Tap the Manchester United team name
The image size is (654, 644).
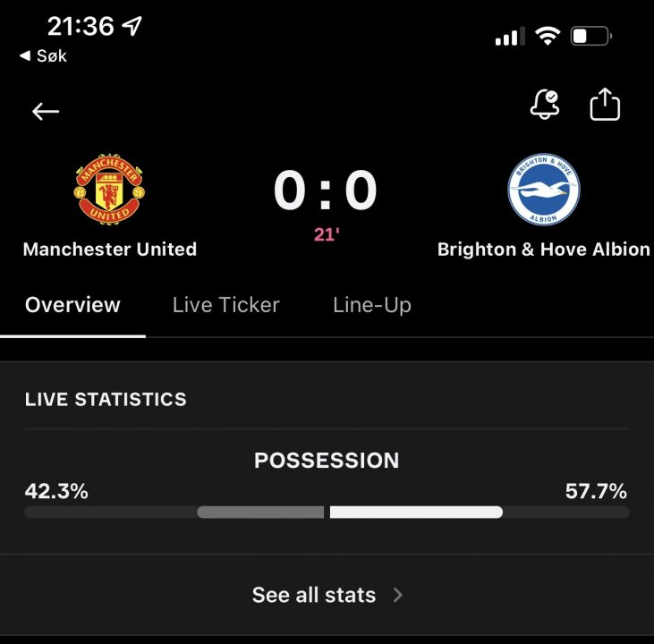tap(109, 250)
